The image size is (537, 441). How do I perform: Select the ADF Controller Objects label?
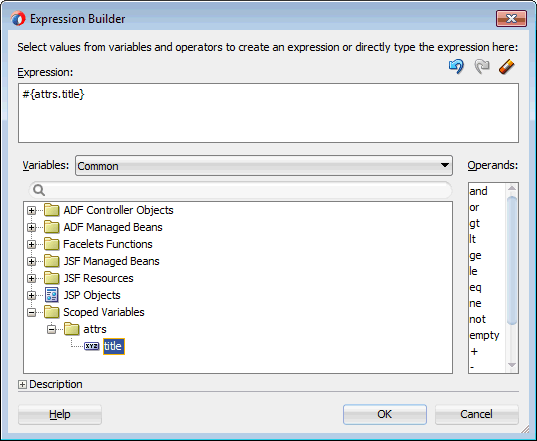tap(118, 210)
